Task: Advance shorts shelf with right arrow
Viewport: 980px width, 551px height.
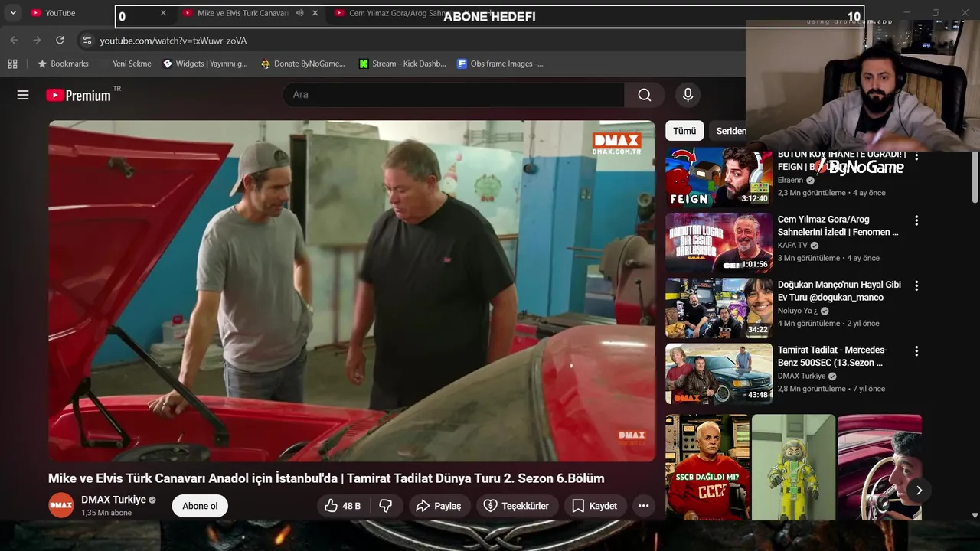Action: [x=919, y=491]
